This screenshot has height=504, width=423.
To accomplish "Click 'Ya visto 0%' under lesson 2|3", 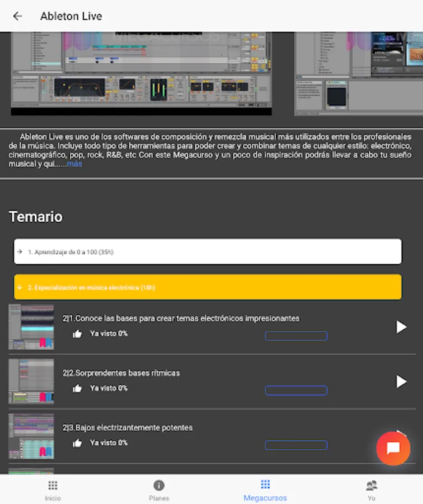I will 109,443.
